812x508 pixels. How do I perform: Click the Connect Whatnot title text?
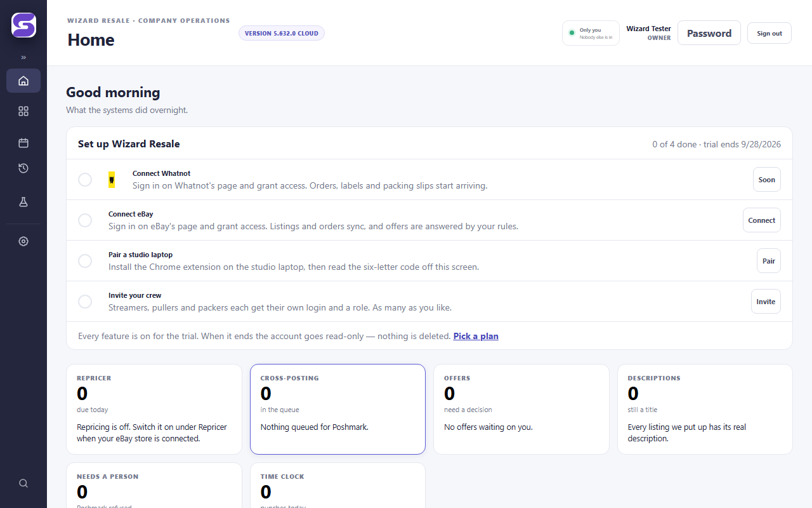161,173
